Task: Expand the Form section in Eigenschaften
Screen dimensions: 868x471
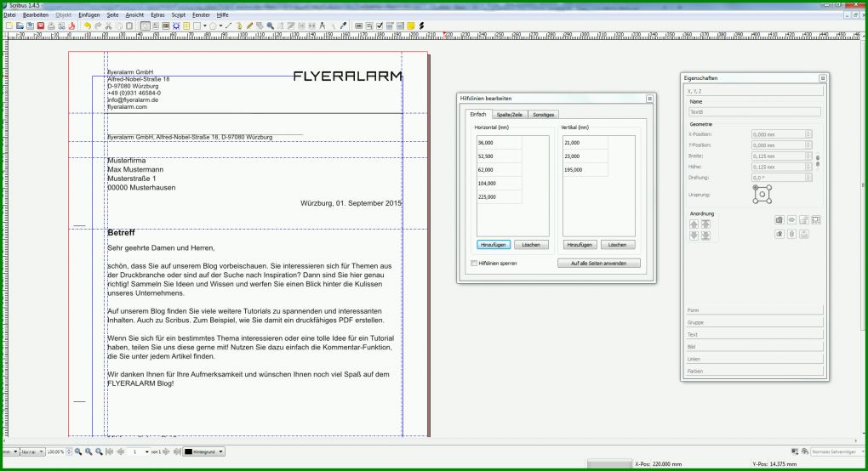Action: pyautogui.click(x=754, y=310)
